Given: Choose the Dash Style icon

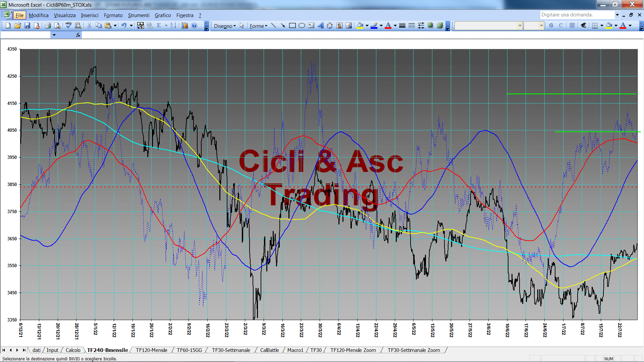Looking at the screenshot, I should tap(412, 25).
